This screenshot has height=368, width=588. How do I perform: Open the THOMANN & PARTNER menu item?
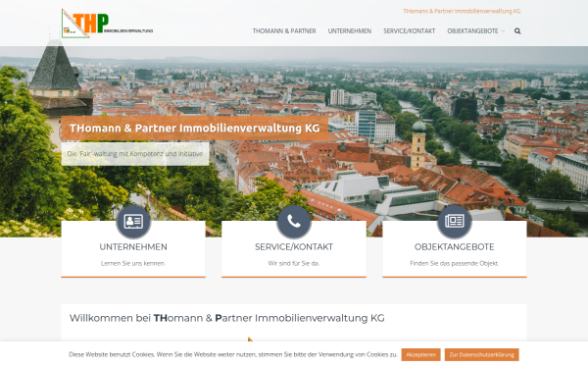(x=284, y=31)
